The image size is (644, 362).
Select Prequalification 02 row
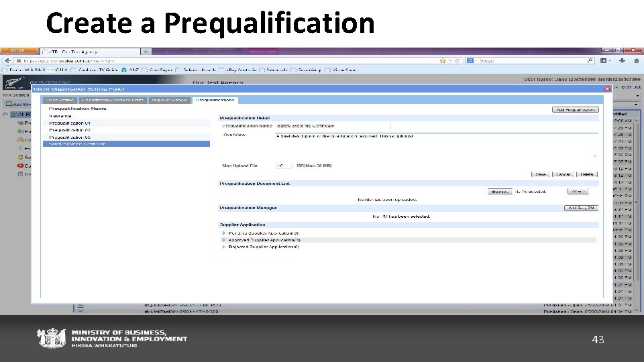pyautogui.click(x=127, y=130)
